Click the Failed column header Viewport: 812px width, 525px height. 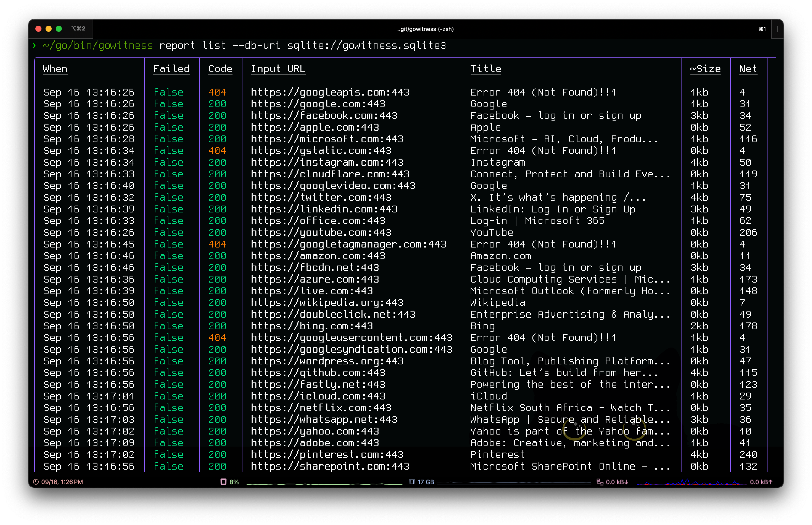click(x=171, y=69)
